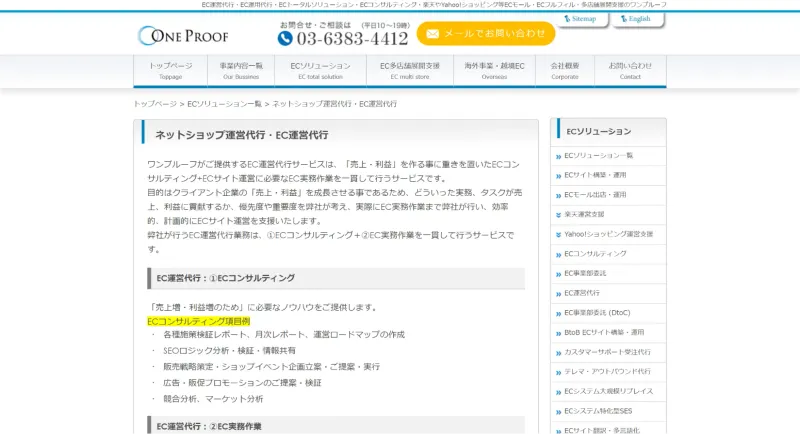
Task: Click bullet text SEOロジック分析・検証・情報共有
Action: (x=229, y=351)
